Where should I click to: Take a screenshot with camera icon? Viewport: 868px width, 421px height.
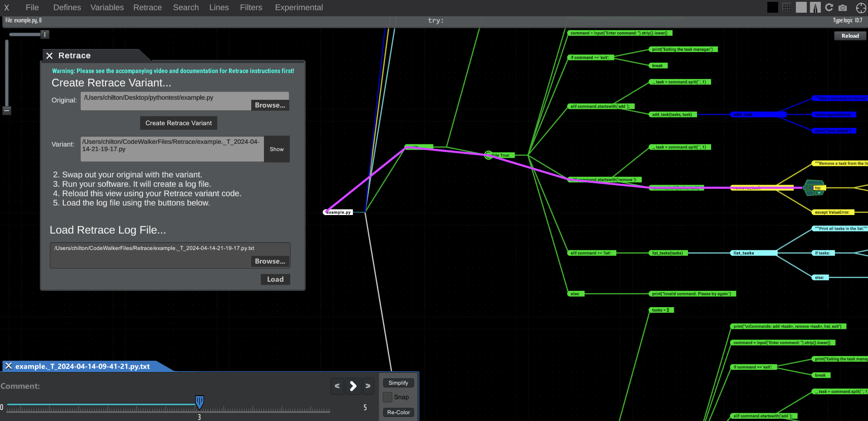[843, 8]
